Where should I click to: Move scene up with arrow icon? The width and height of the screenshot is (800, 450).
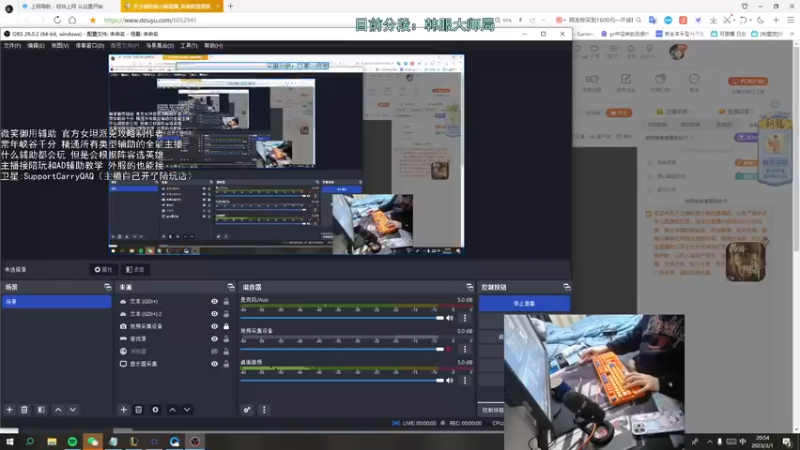[x=58, y=410]
